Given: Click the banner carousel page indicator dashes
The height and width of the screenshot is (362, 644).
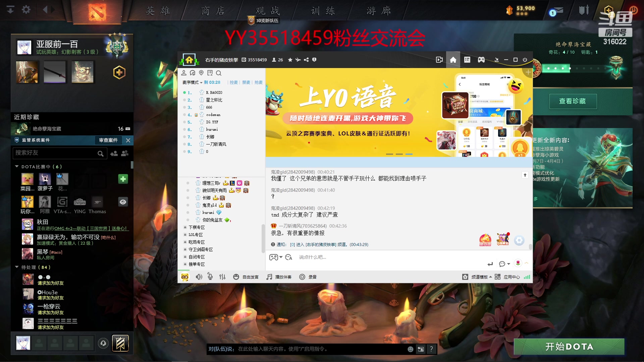Looking at the screenshot, I should [399, 154].
